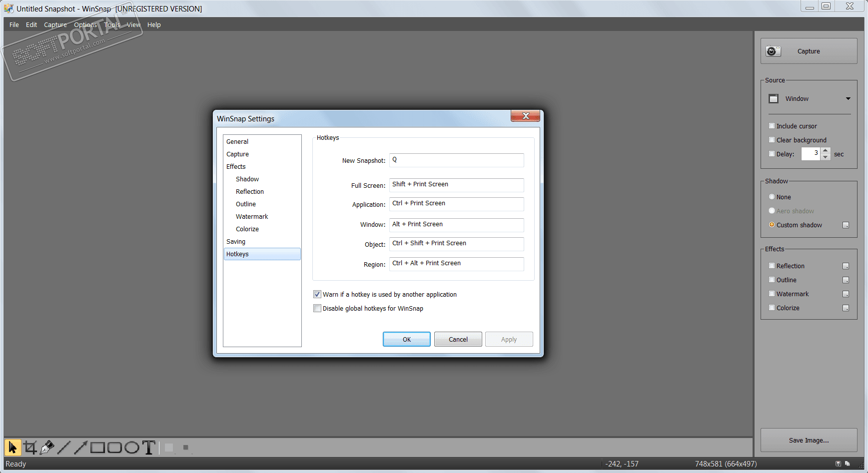This screenshot has width=868, height=473.
Task: Enable Reflection effect checkbox in side panel
Action: pos(772,266)
